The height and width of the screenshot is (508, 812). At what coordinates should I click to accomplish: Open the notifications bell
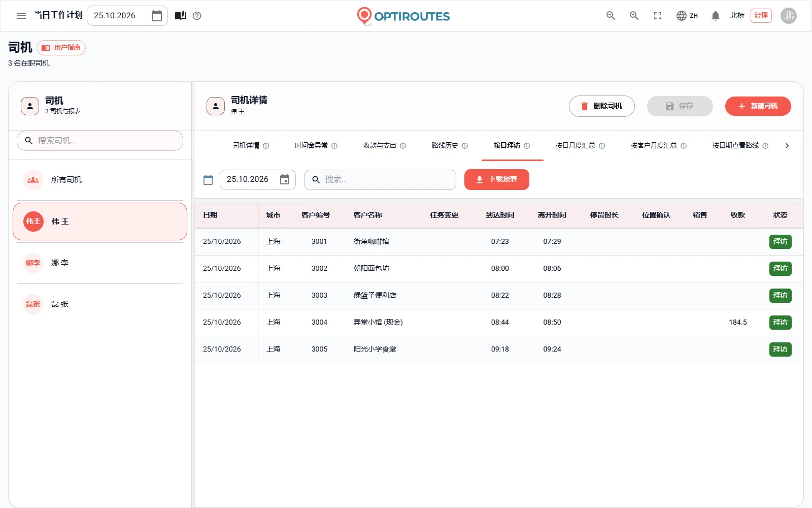tap(716, 16)
